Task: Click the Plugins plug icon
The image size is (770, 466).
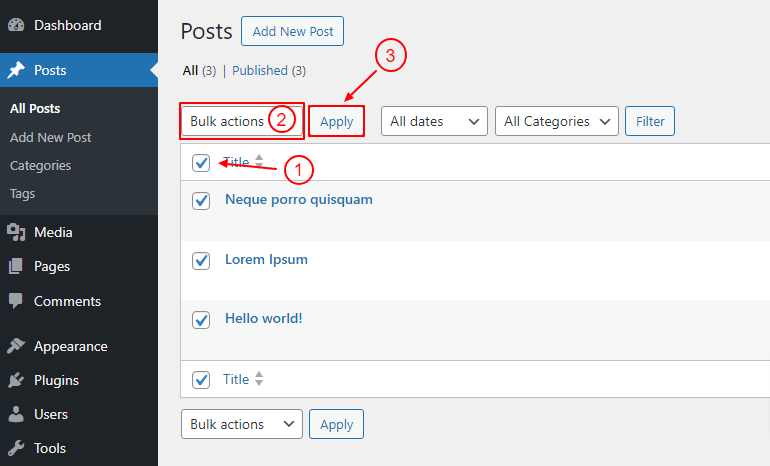Action: coord(16,380)
